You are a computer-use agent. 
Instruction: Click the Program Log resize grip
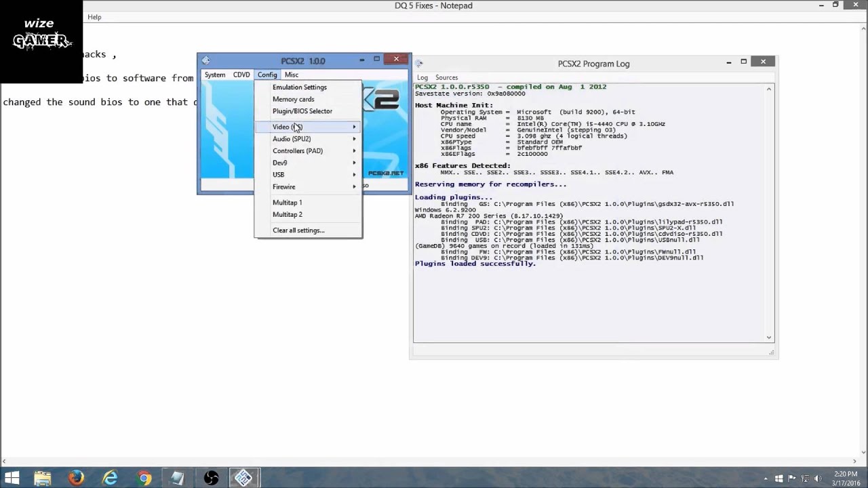[x=771, y=352]
